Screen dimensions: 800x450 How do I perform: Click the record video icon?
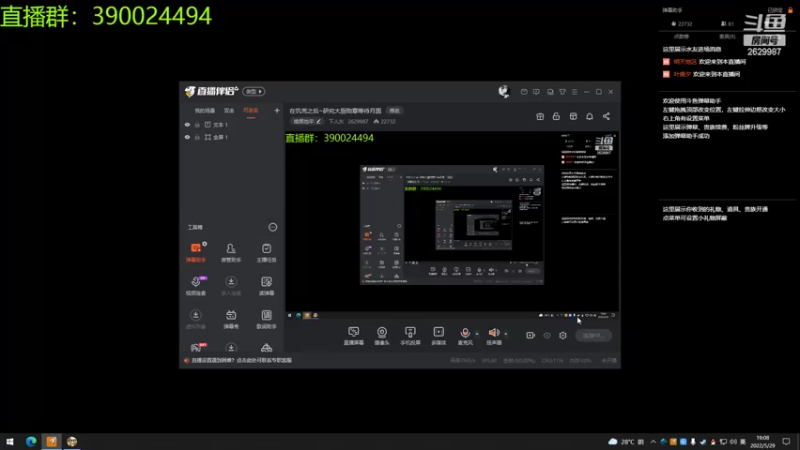[x=530, y=335]
